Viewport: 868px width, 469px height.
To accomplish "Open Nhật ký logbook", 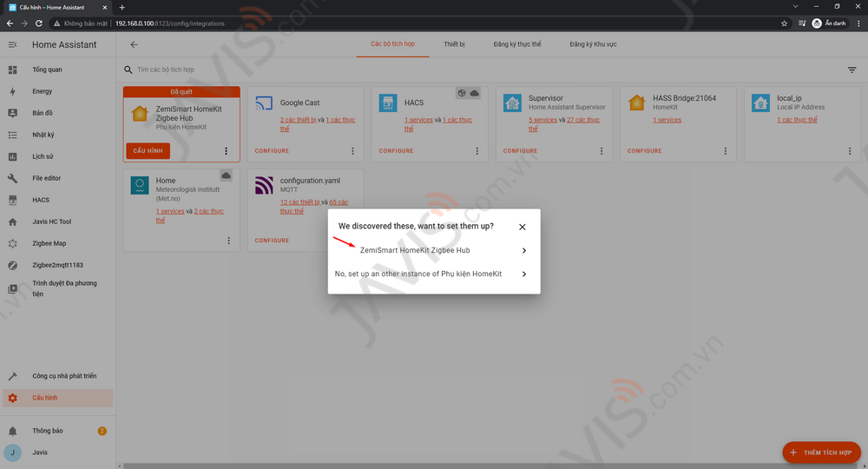I will (x=58, y=135).
